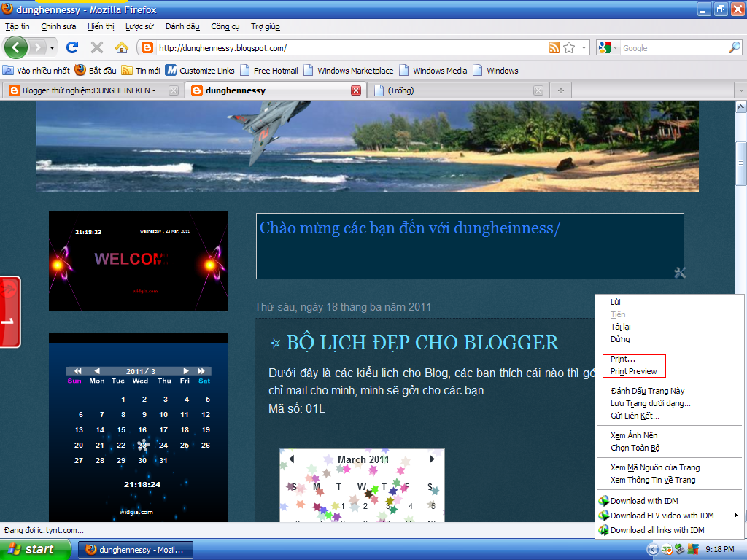Open a new tab with the plus button
Image resolution: width=747 pixels, height=560 pixels.
[x=561, y=90]
